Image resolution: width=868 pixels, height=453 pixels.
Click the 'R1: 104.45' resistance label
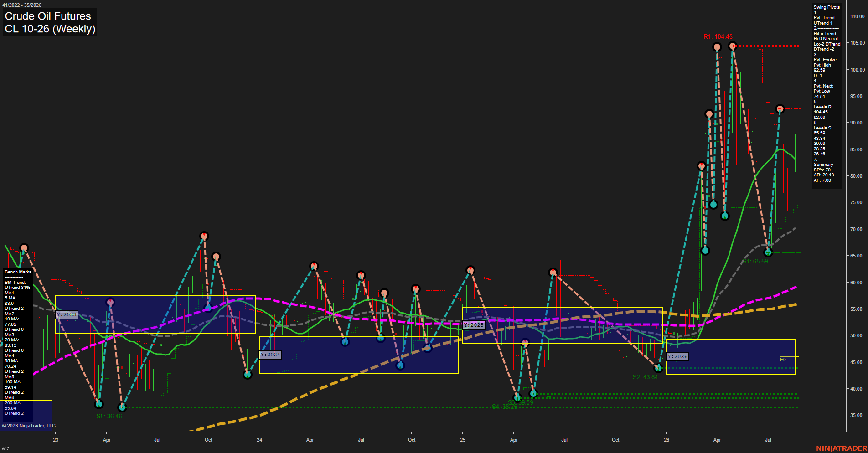(x=718, y=37)
